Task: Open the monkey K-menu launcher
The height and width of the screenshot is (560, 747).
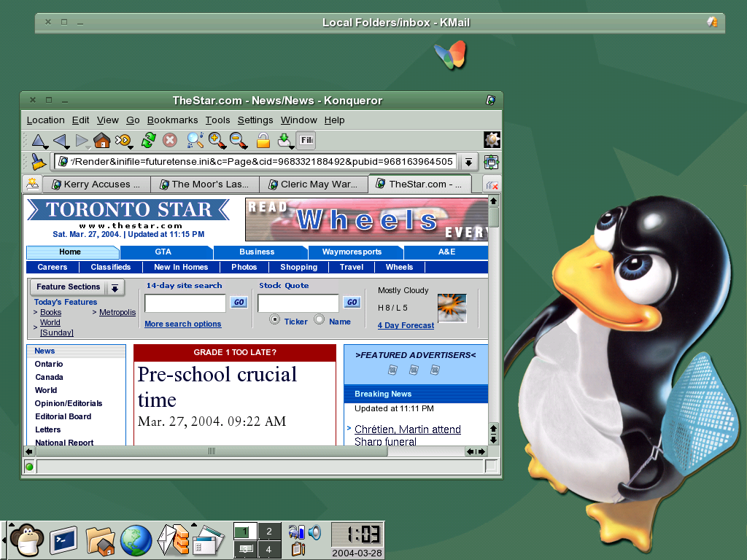Action: 27,540
